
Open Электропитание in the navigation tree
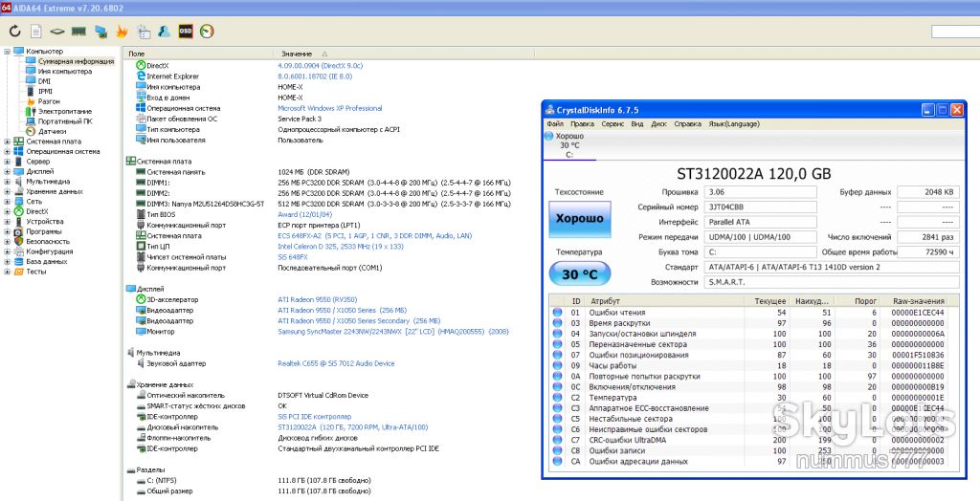pyautogui.click(x=65, y=111)
